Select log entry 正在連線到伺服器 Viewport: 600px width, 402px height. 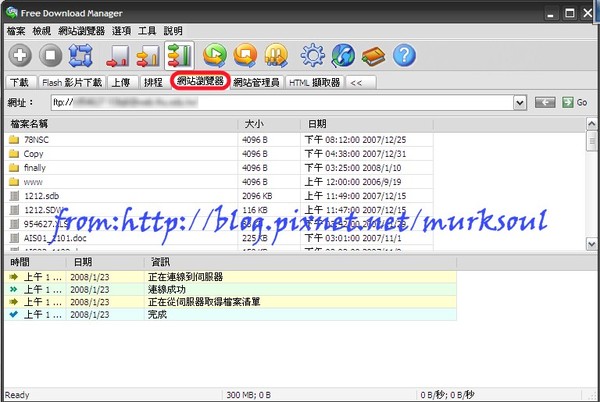pos(230,277)
